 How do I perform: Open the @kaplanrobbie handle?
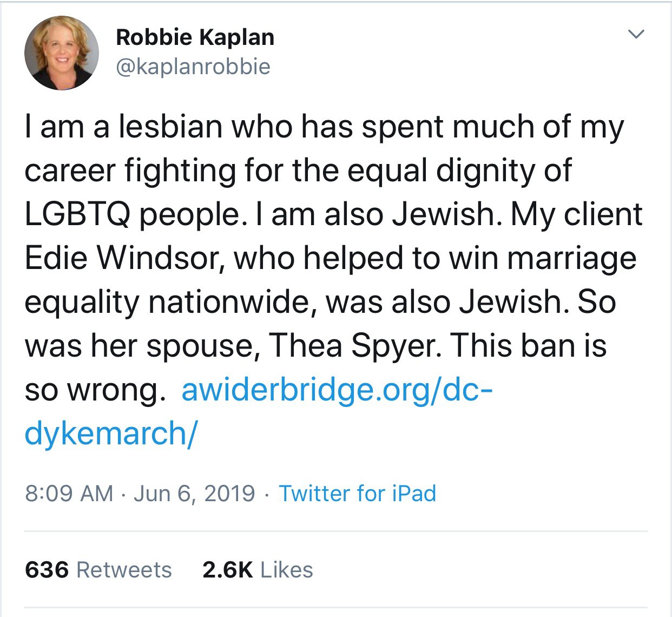point(193,67)
